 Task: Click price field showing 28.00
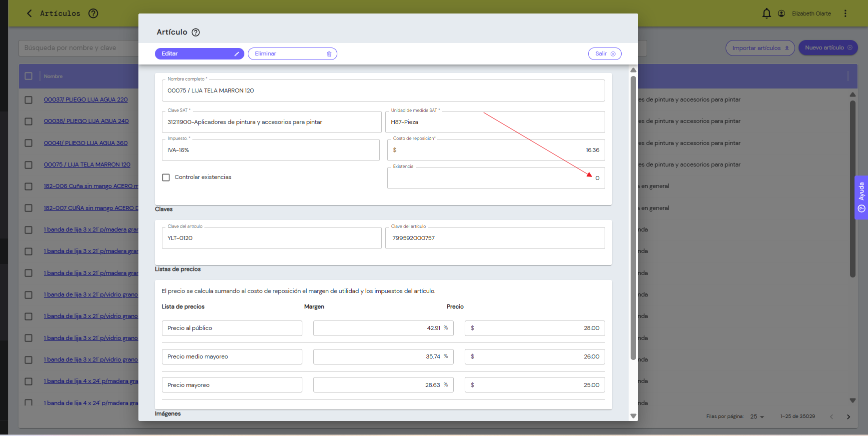click(x=535, y=328)
